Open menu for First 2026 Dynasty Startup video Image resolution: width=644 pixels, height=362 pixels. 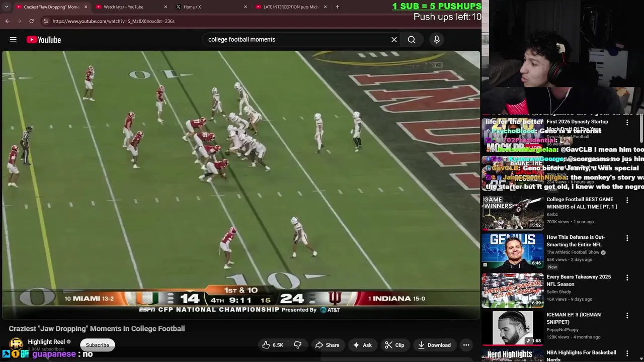[627, 123]
